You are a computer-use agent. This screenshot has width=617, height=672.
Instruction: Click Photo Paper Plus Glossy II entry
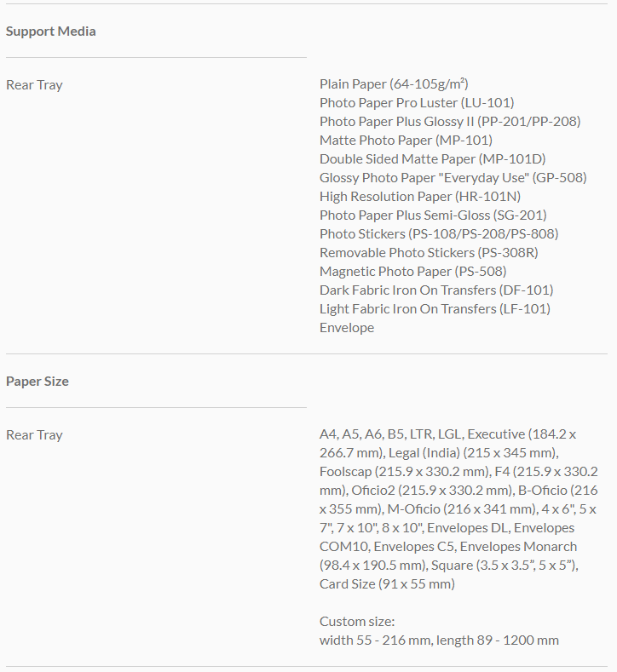(x=450, y=122)
